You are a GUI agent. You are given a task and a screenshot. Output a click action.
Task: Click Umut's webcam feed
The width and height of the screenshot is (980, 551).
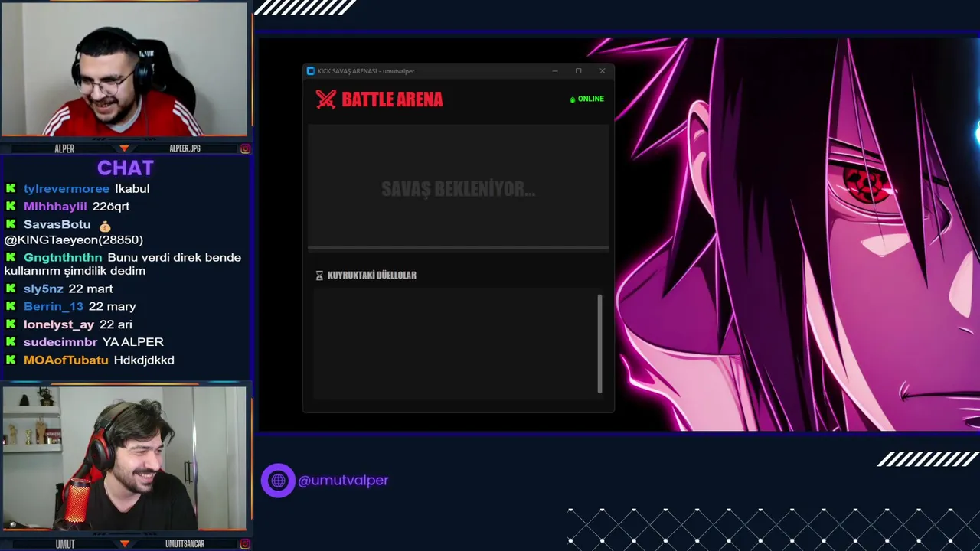(124, 458)
